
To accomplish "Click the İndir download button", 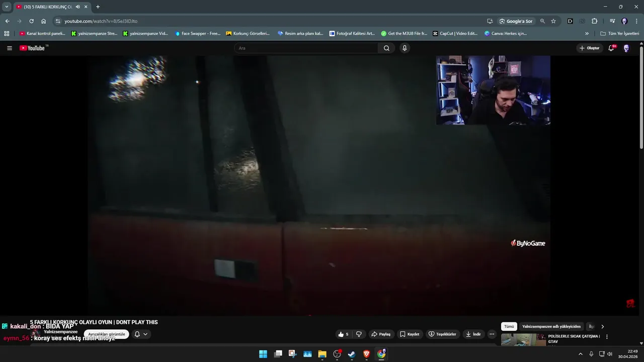I will [473, 334].
